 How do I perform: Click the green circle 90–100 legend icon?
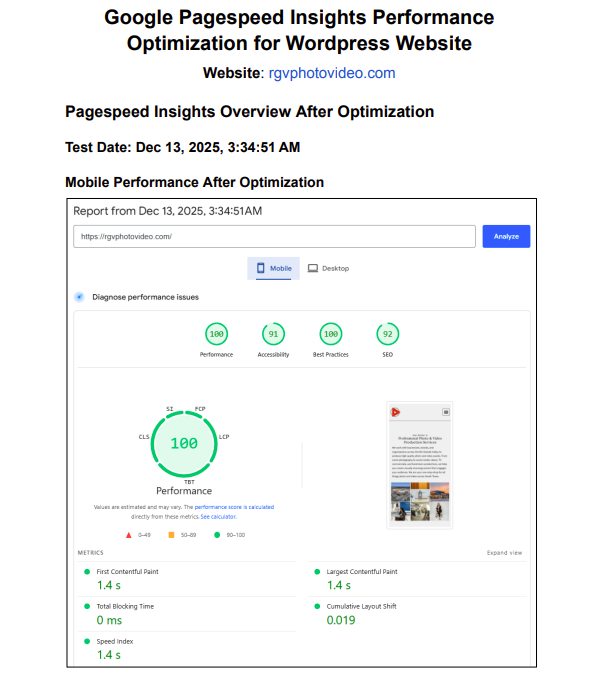217,535
